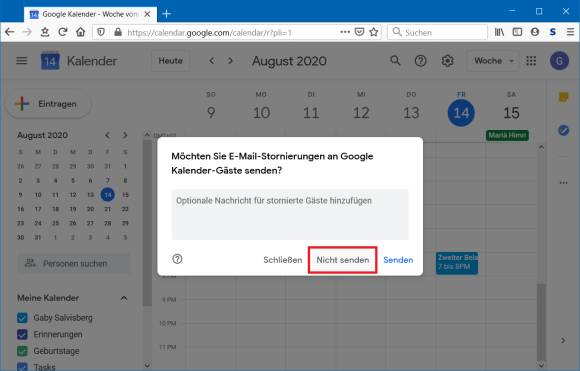Collapse the Meine Kalender section
Screen dimensions: 580x371
click(124, 298)
